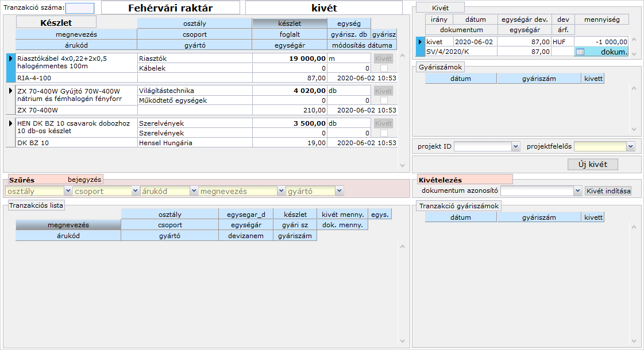Tick the checkbox in the ZX 70-400W row

tap(384, 100)
